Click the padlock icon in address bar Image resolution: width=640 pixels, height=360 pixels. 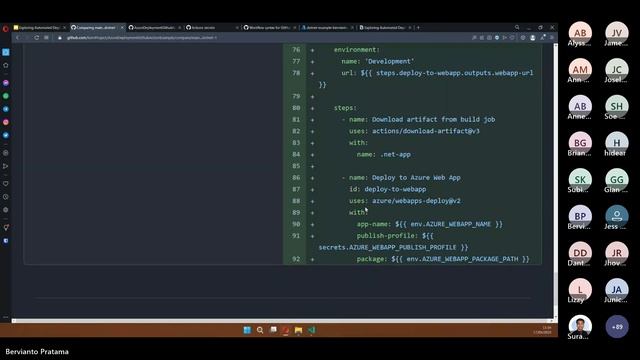click(60, 38)
